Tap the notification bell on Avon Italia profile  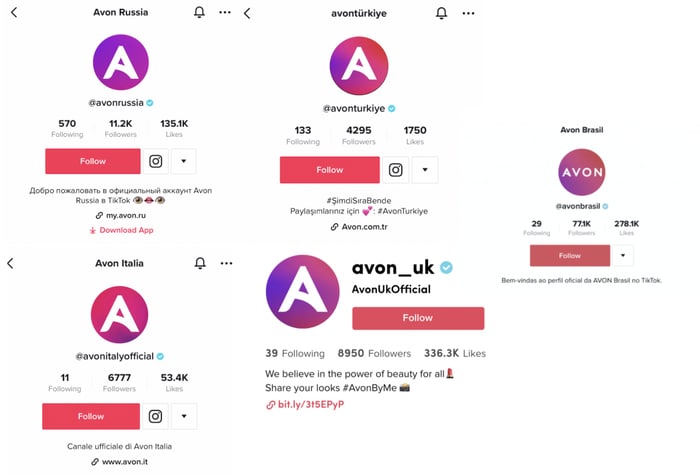coord(200,263)
